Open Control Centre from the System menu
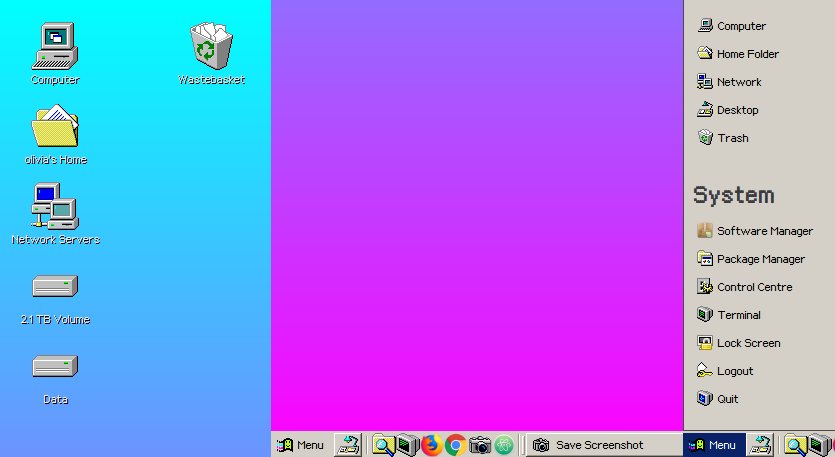The image size is (835, 457). point(745,287)
